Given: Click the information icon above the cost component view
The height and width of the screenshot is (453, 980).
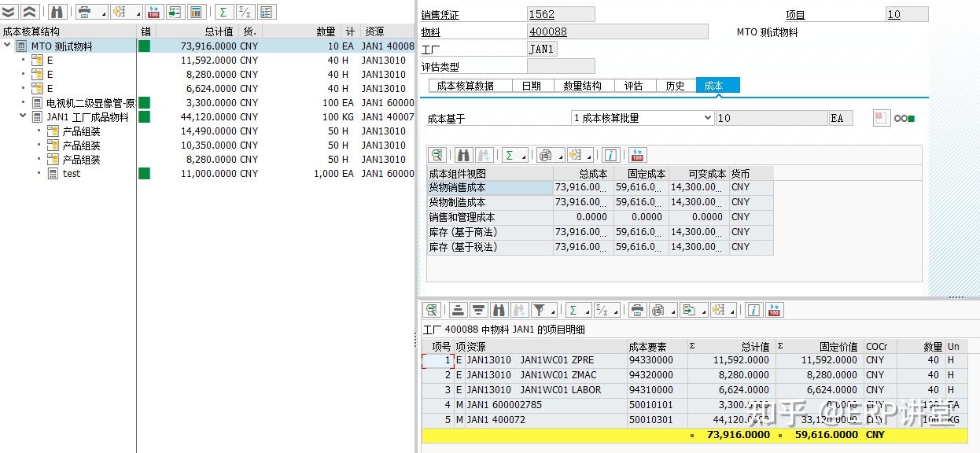Looking at the screenshot, I should pyautogui.click(x=611, y=155).
